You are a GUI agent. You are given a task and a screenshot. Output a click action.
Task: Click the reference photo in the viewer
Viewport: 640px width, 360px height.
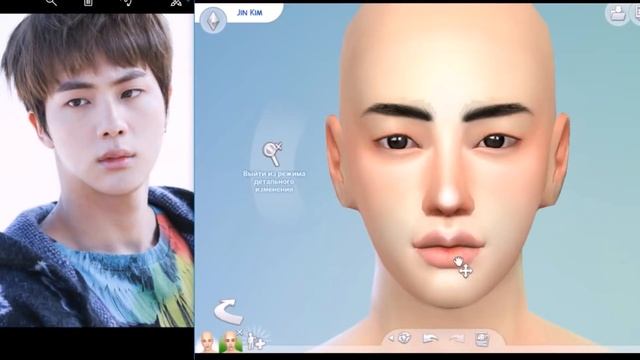(x=97, y=170)
